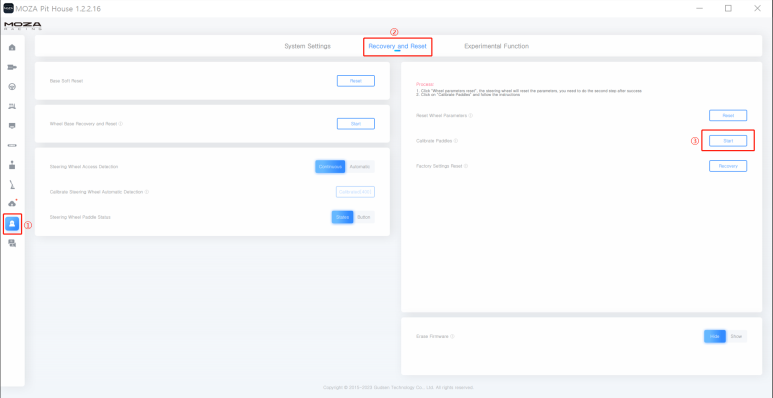Open the dashboard display sidebar icon
773x398 pixels.
(x=12, y=126)
